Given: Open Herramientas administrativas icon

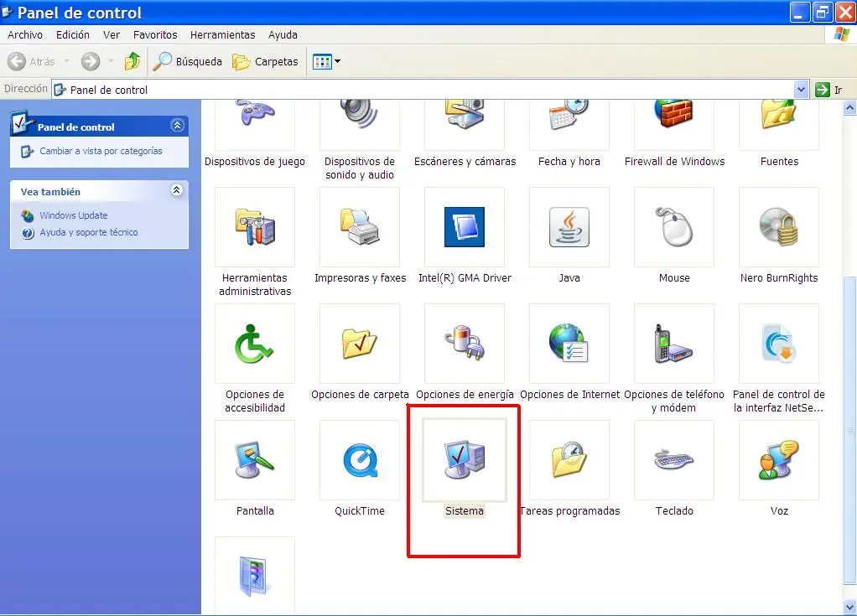Looking at the screenshot, I should coord(255,226).
